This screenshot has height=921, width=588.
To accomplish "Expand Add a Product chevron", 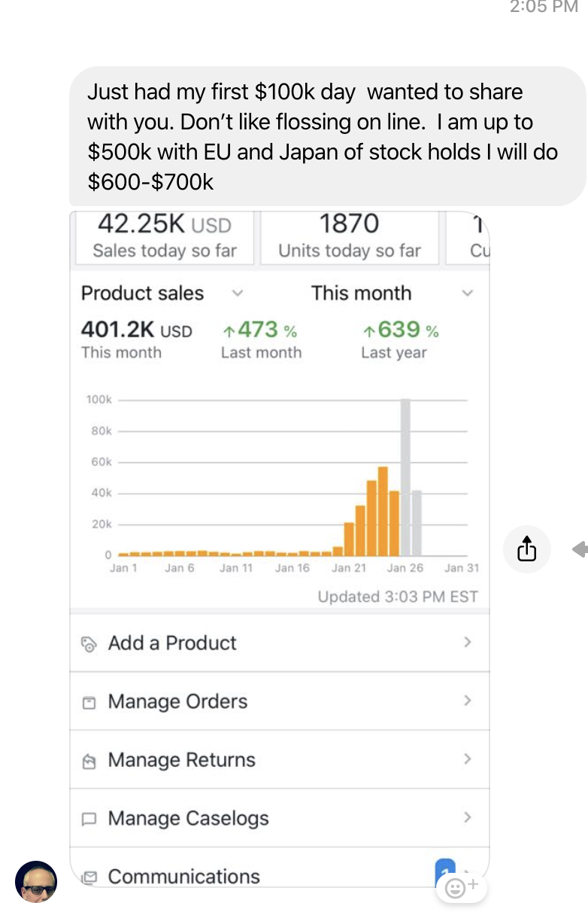I will click(467, 643).
